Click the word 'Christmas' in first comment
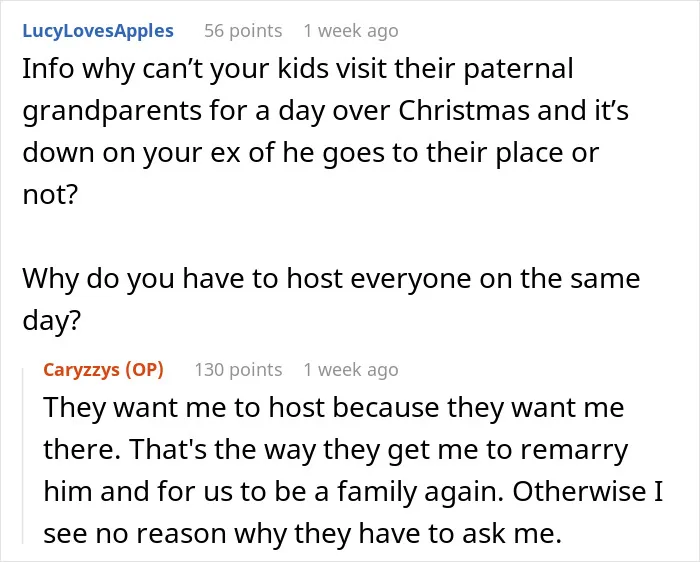Viewport: 700px width, 562px height. point(464,110)
